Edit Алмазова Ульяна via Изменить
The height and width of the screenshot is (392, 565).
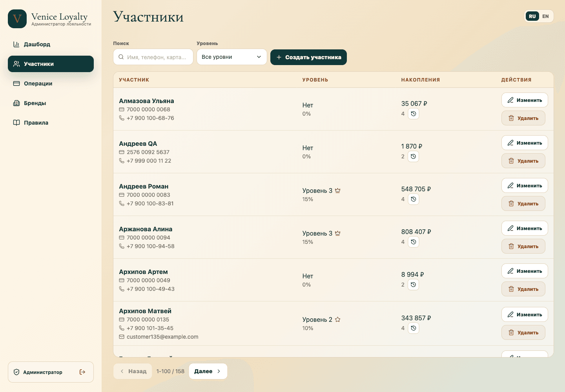525,100
